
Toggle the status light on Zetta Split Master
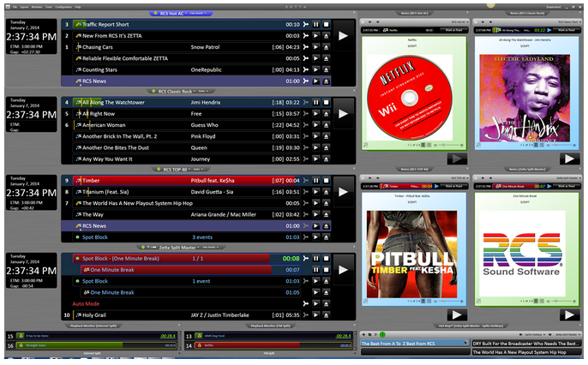pyautogui.click(x=142, y=247)
